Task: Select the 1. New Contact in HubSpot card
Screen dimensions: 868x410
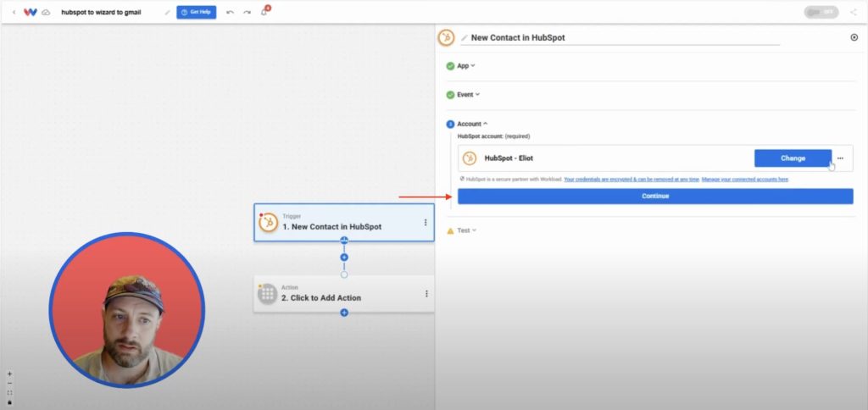Action: click(x=344, y=223)
